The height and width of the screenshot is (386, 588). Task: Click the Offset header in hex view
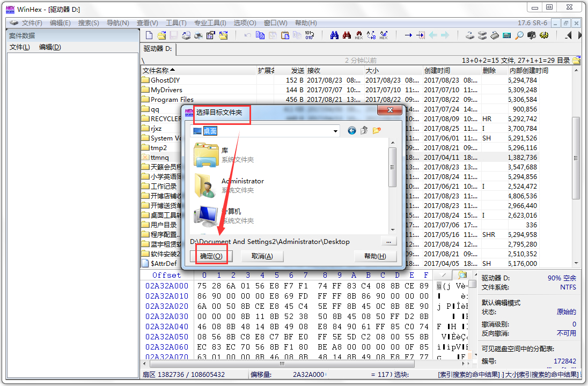pos(166,275)
